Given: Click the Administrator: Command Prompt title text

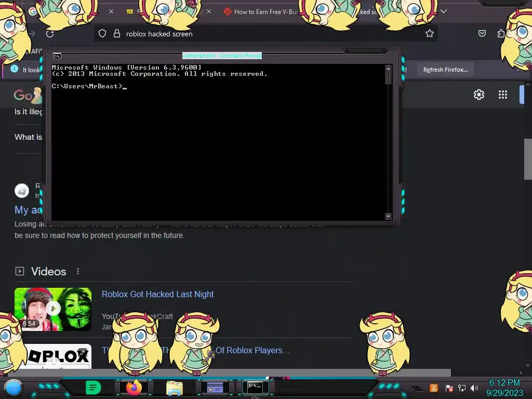Looking at the screenshot, I should pyautogui.click(x=222, y=56).
